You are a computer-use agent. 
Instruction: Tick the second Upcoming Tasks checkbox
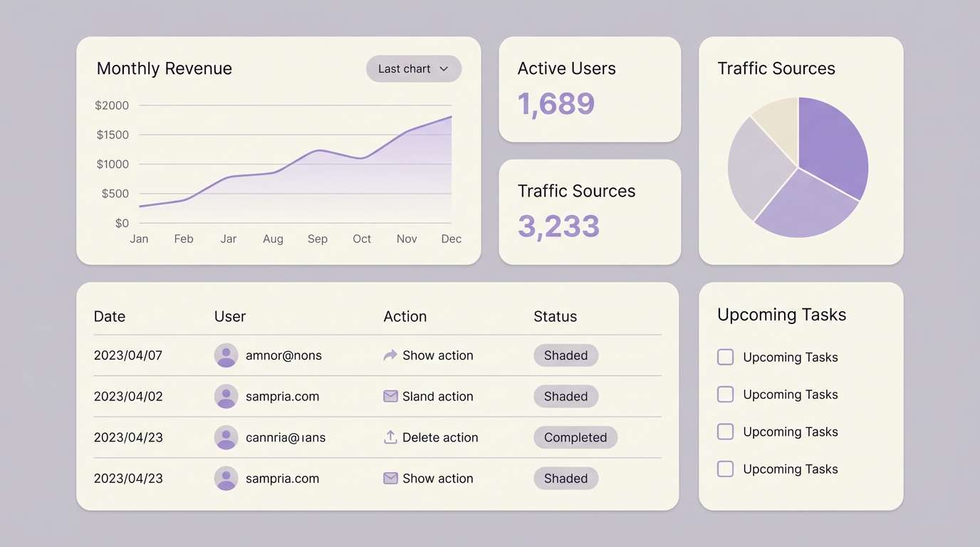tap(725, 394)
